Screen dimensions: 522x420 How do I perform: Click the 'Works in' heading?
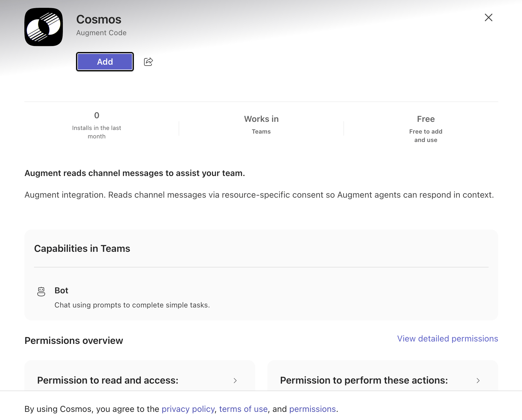click(261, 119)
